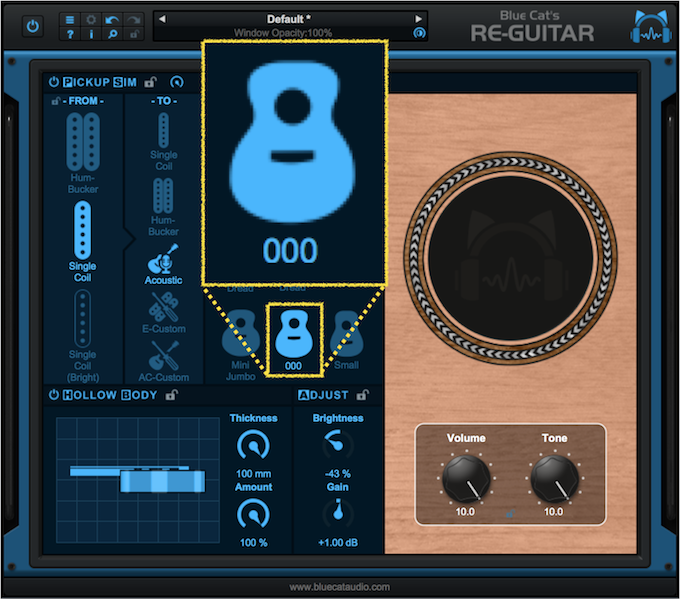Click the zoom magnifier icon
The width and height of the screenshot is (680, 599).
pos(112,34)
